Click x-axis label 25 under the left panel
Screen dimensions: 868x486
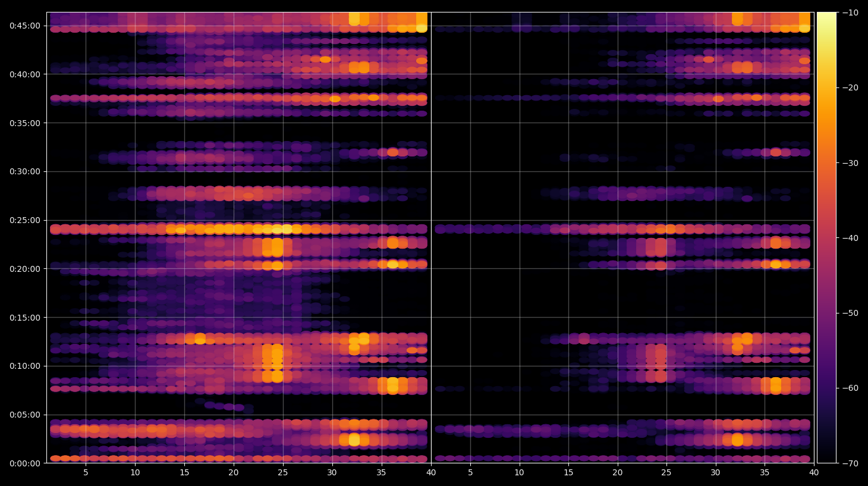point(283,473)
